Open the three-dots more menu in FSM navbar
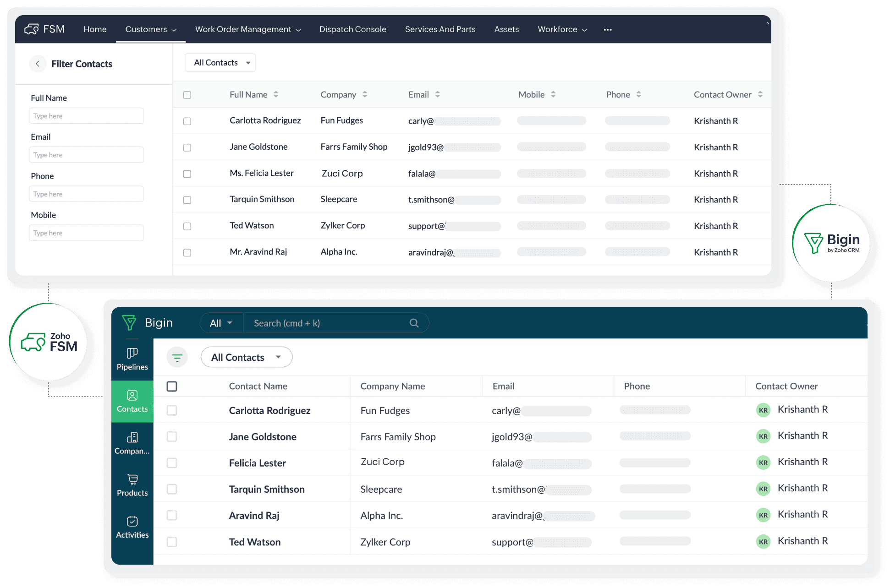The height and width of the screenshot is (588, 890). [x=608, y=29]
